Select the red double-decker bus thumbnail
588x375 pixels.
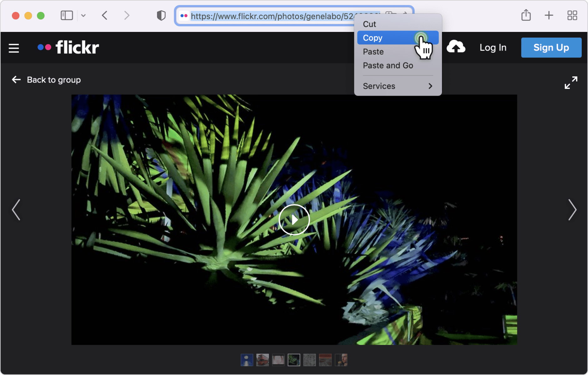[262, 360]
